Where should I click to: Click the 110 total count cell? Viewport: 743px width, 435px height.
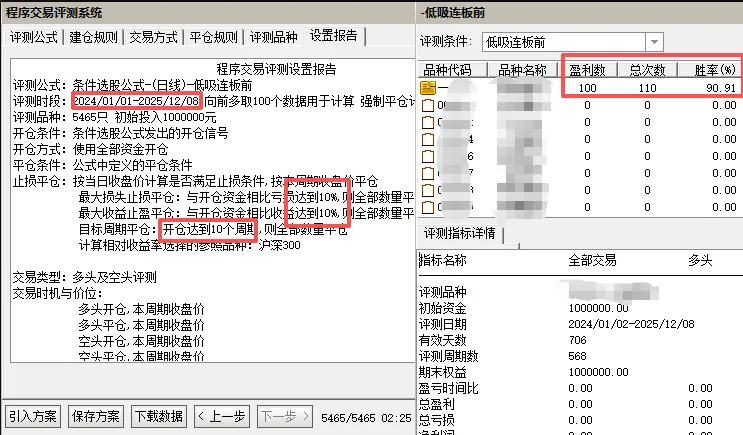[x=647, y=88]
